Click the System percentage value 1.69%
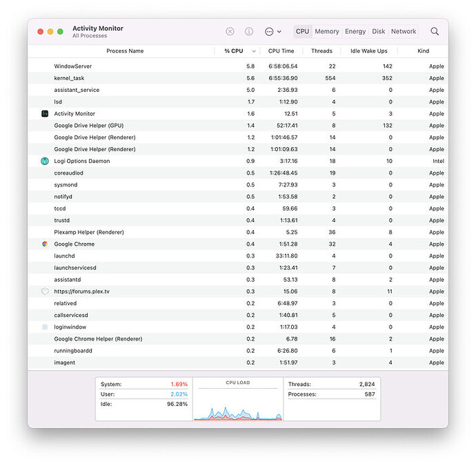The image size is (476, 464). [x=179, y=384]
